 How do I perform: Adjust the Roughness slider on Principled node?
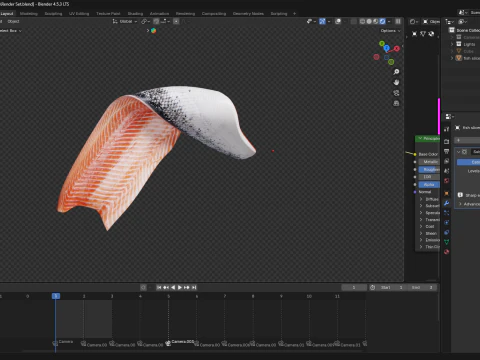[x=429, y=169]
